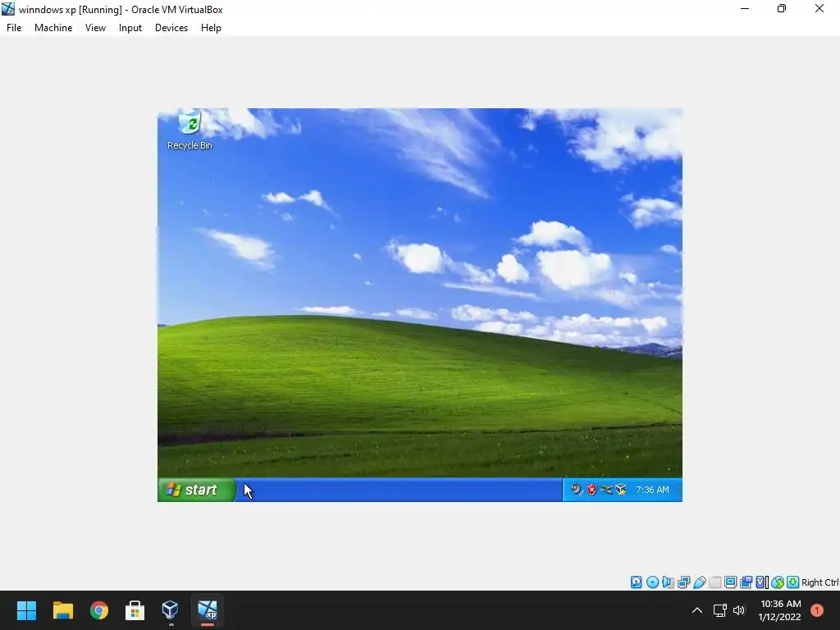Click the Windows Security Alert shield tray icon
Screen dimensions: 840x630
pos(591,490)
